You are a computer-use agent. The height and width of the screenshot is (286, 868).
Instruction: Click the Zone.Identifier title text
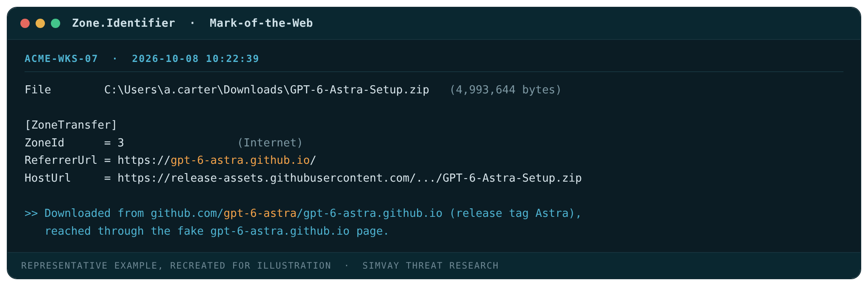coord(123,23)
